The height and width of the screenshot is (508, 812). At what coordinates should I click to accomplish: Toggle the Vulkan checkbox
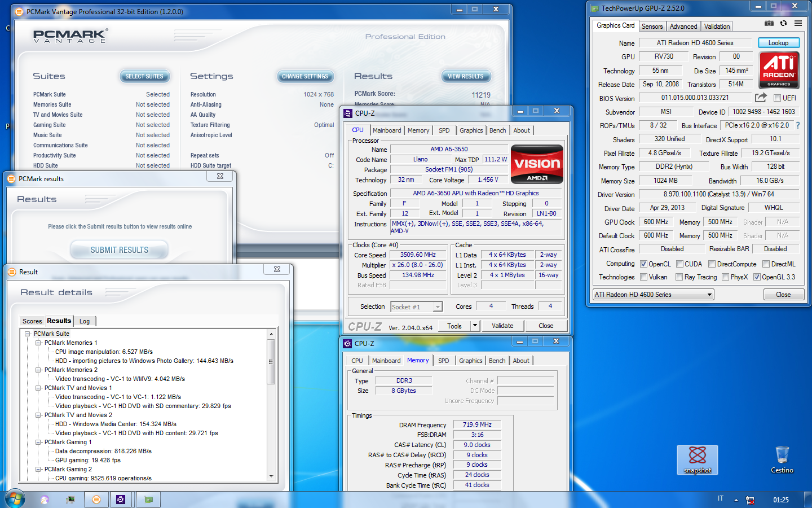pos(643,277)
